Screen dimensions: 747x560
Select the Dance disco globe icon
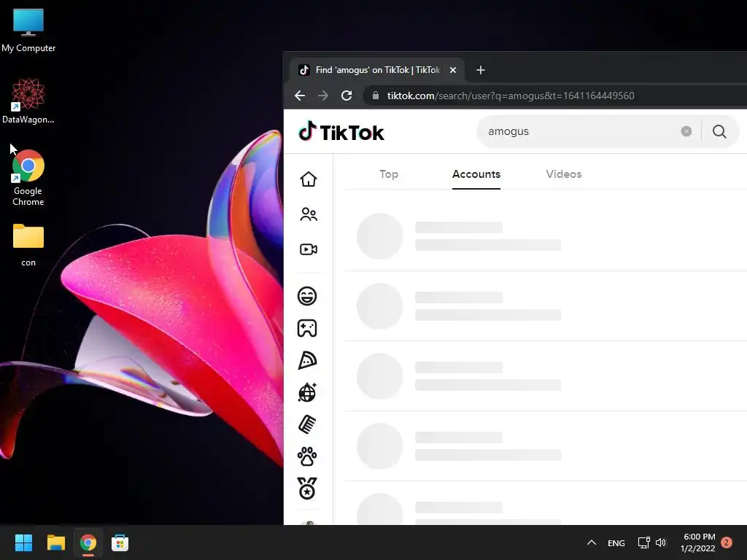coord(307,392)
